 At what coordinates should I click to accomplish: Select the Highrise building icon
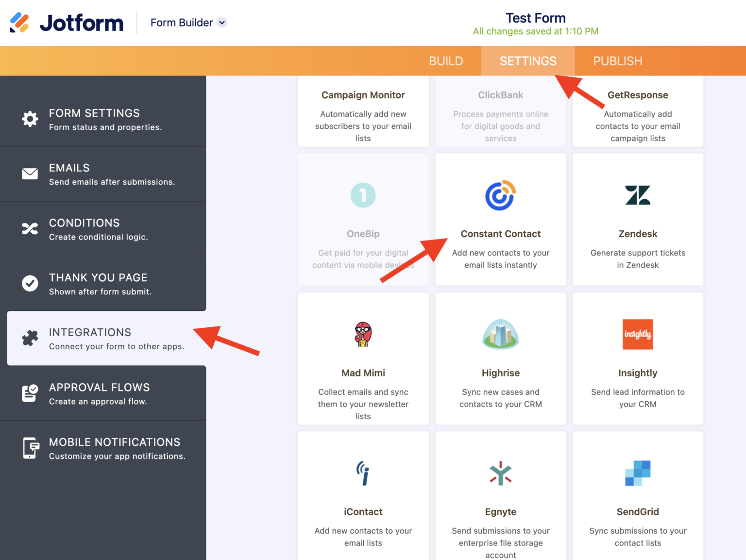coord(501,334)
